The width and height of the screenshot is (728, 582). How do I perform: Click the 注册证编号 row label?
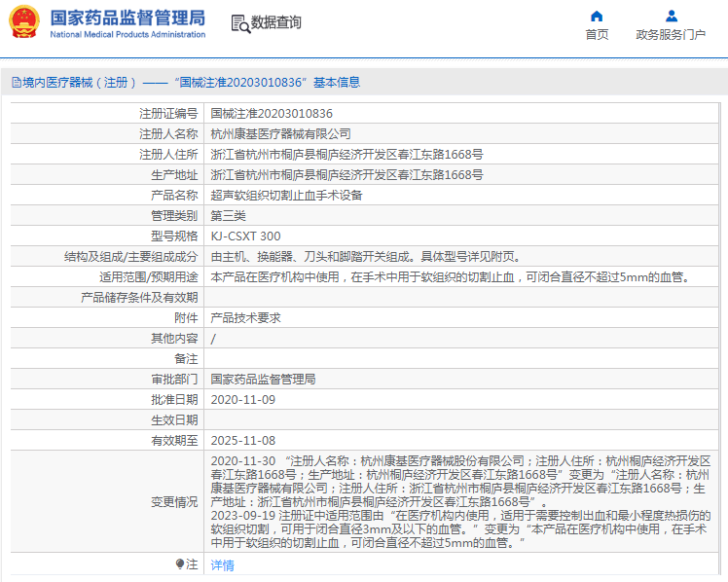tap(168, 114)
